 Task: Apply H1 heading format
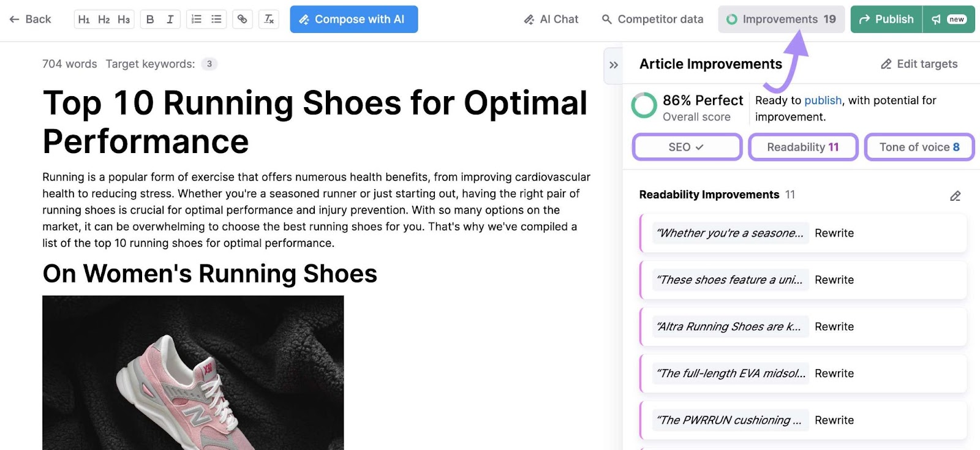[x=84, y=19]
